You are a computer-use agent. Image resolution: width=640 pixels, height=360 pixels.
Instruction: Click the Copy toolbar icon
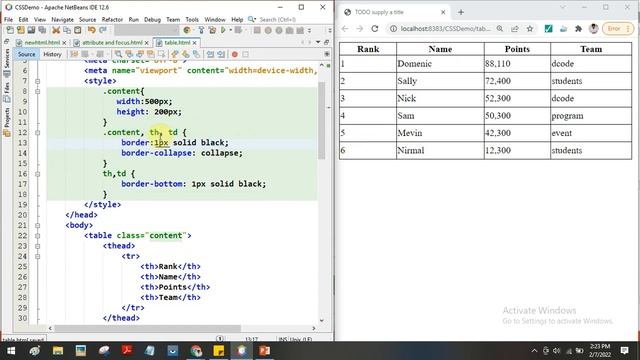(67, 30)
